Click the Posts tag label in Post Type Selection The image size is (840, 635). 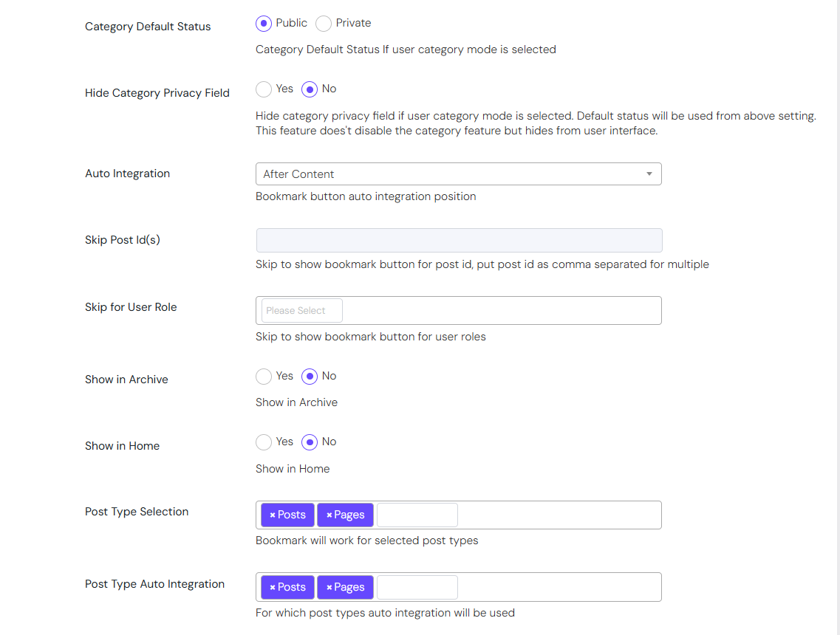(291, 515)
